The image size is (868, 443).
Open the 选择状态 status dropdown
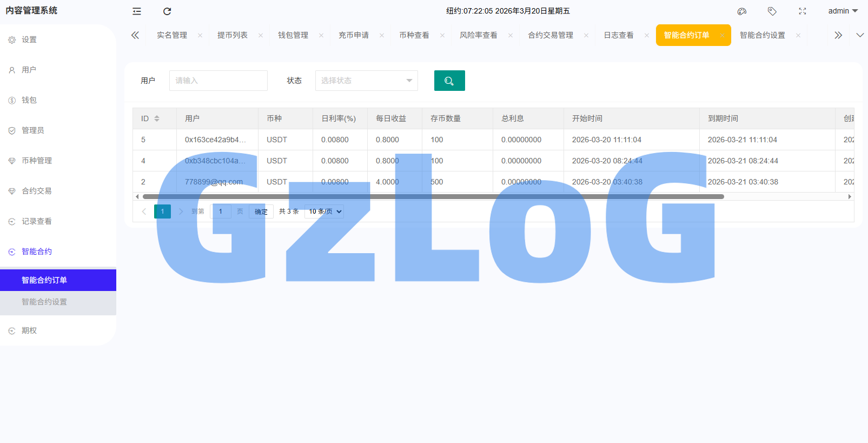tap(366, 81)
